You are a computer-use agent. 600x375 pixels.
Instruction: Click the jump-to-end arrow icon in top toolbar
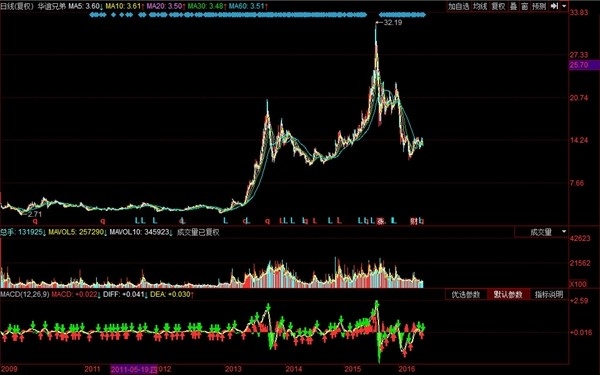click(554, 6)
